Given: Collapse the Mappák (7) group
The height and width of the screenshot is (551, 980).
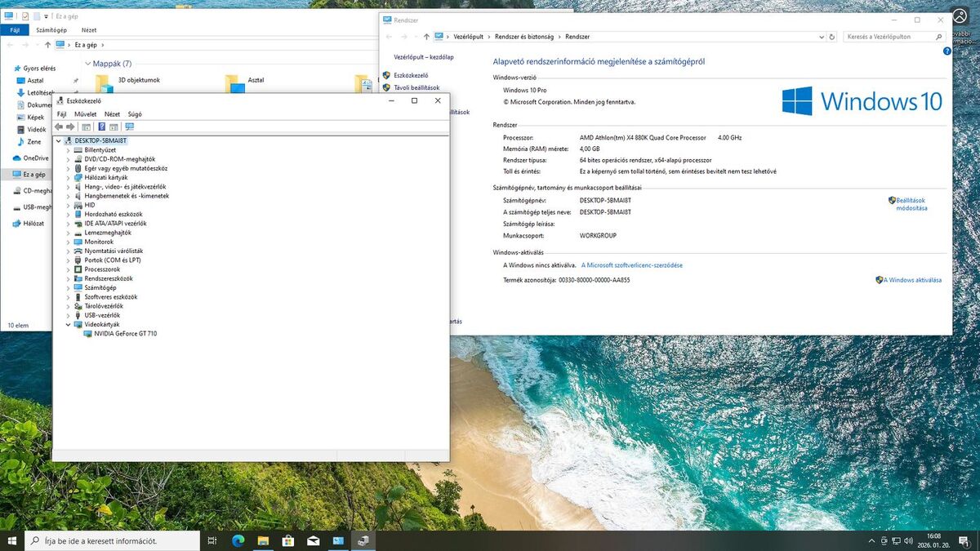Looking at the screenshot, I should (x=88, y=64).
